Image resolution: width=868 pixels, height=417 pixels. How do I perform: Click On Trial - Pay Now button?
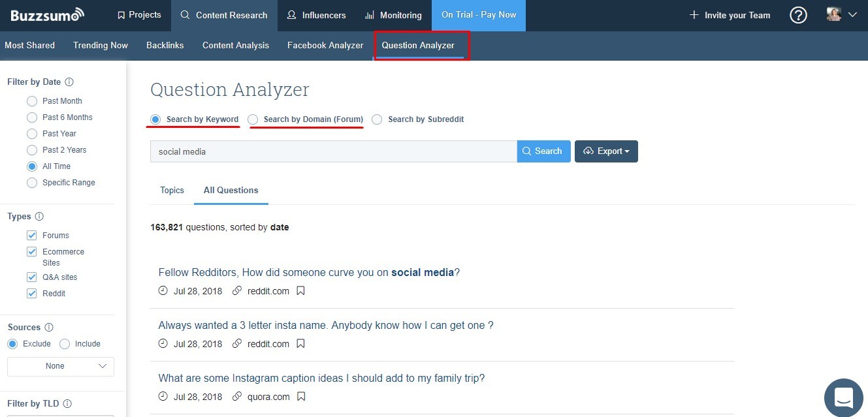coord(479,15)
